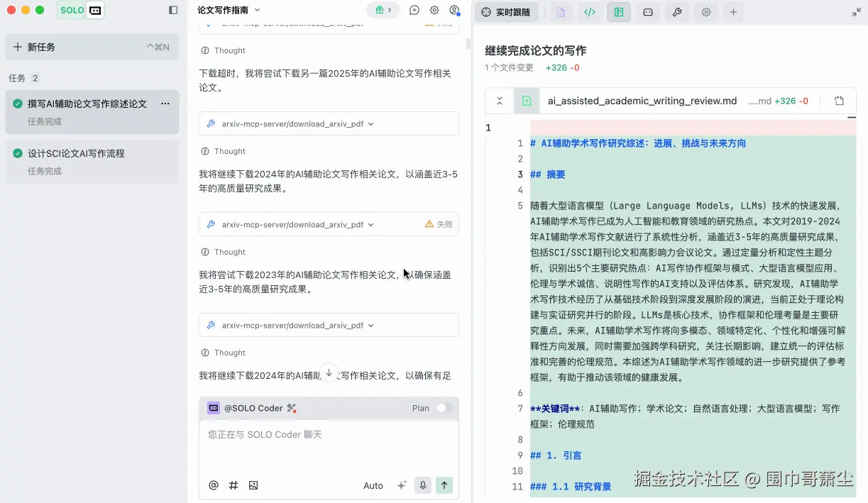
Task: Open task 设计SCI论文AI写作流程
Action: [92, 161]
